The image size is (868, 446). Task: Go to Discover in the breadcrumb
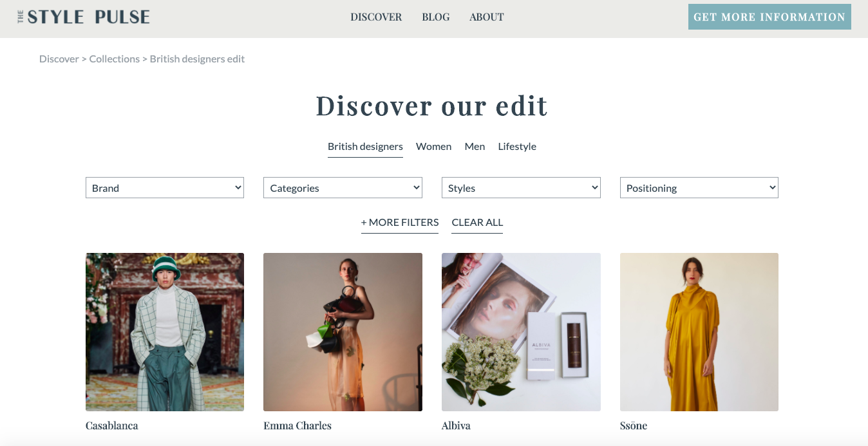tap(59, 59)
